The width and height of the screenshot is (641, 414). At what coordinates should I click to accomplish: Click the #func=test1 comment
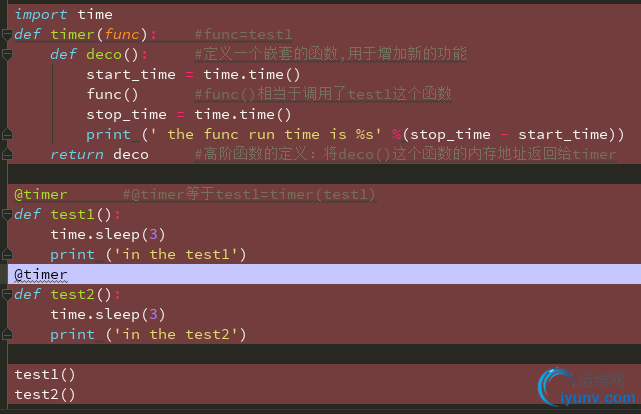point(243,35)
